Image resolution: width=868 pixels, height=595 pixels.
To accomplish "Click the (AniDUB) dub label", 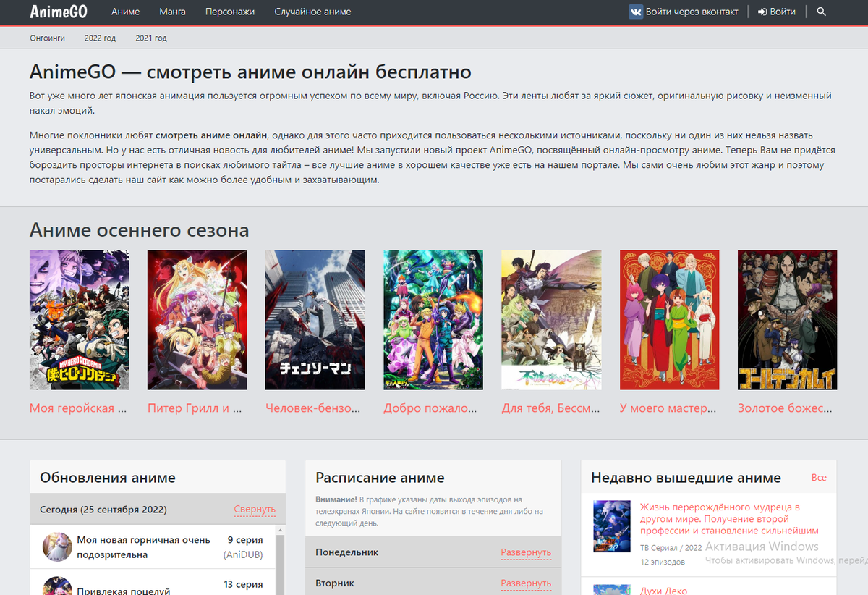I will pyautogui.click(x=243, y=555).
